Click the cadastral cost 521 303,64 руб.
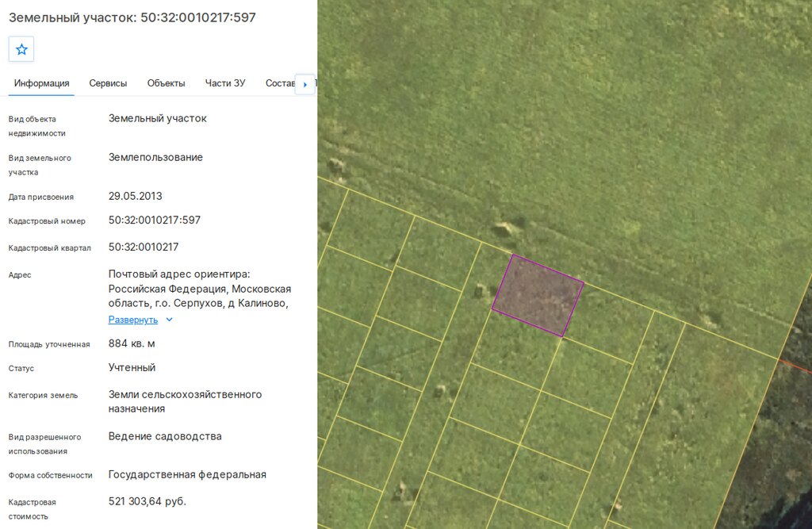Screen dimensions: 812x529 (147, 501)
